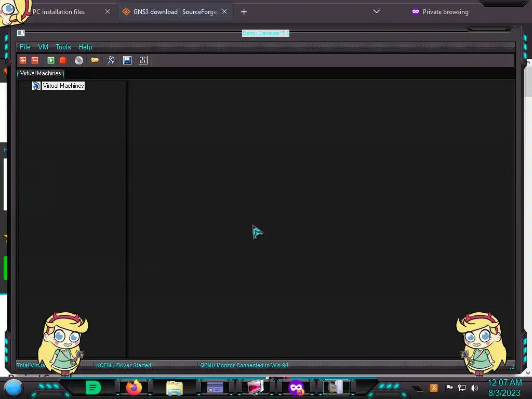Click the tools wrench toolbar icon
Screen dimensions: 532x399
click(x=111, y=60)
